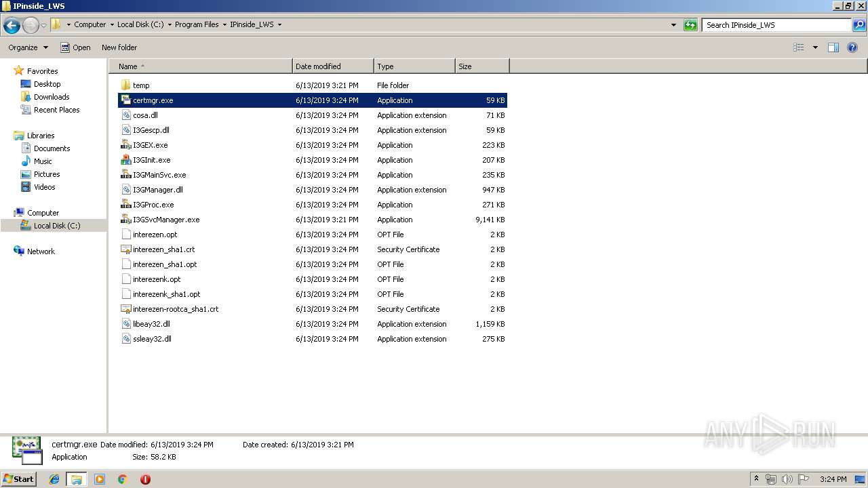Image resolution: width=868 pixels, height=488 pixels.
Task: Click the Open toolbar button
Action: 75,47
